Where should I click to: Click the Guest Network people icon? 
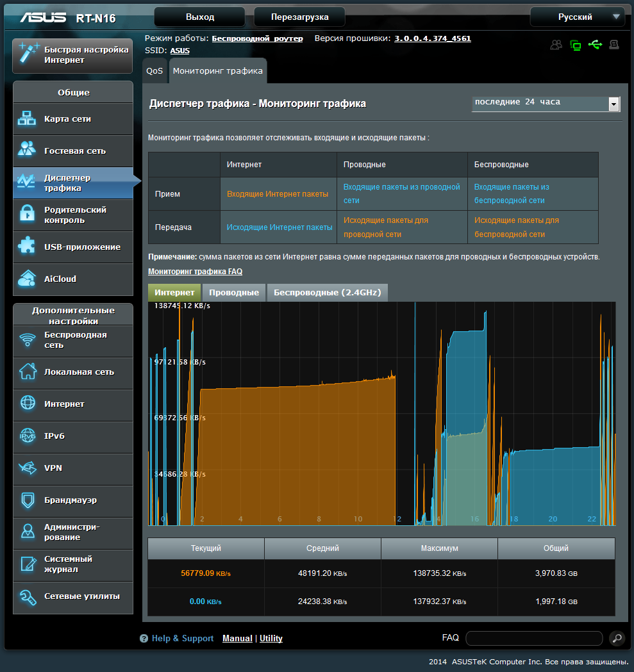[28, 151]
